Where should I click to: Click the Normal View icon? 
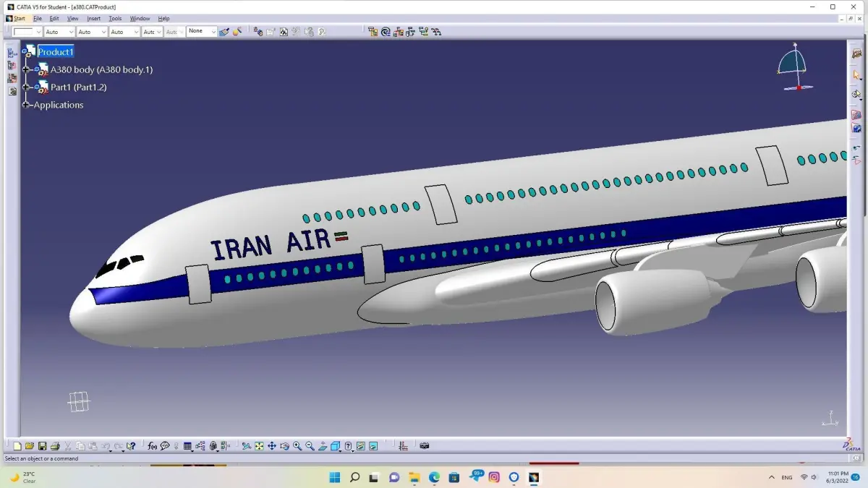pyautogui.click(x=323, y=446)
